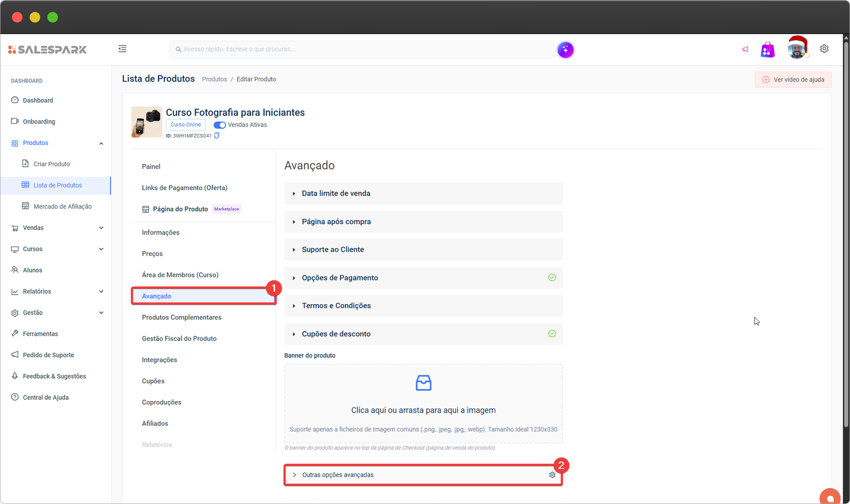Open Mercado de Afiliação in sidebar
Screen dimensions: 850x504
coord(62,207)
